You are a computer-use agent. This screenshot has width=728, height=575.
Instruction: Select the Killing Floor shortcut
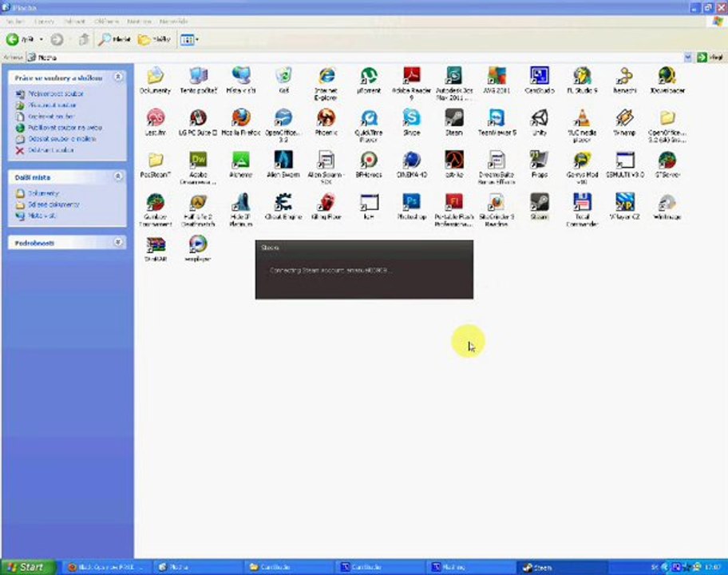(x=326, y=207)
